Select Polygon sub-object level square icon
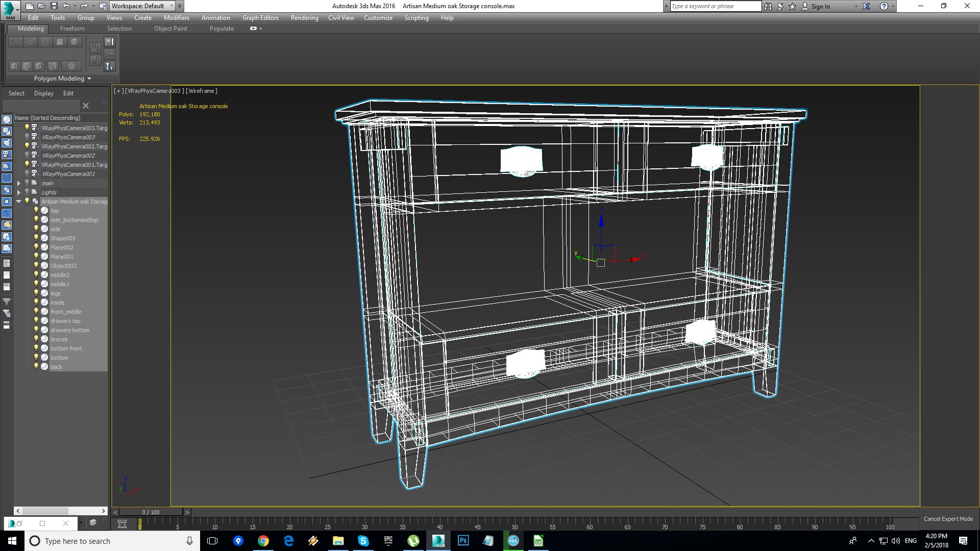The height and width of the screenshot is (551, 980). [x=60, y=42]
